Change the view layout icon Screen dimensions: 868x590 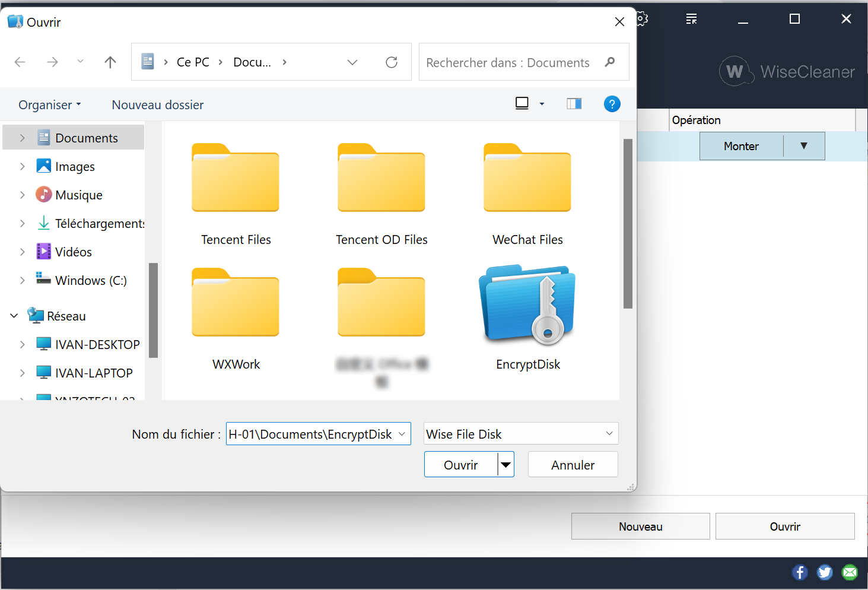tap(522, 104)
